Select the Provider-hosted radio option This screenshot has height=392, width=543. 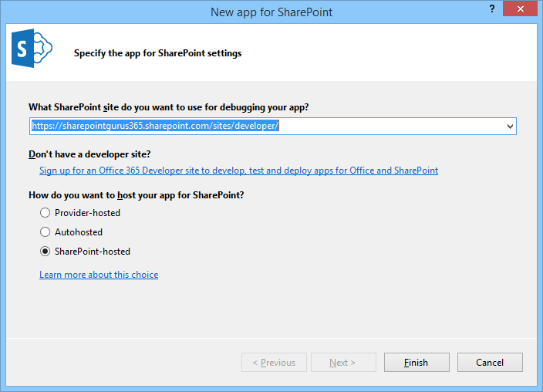tap(46, 213)
